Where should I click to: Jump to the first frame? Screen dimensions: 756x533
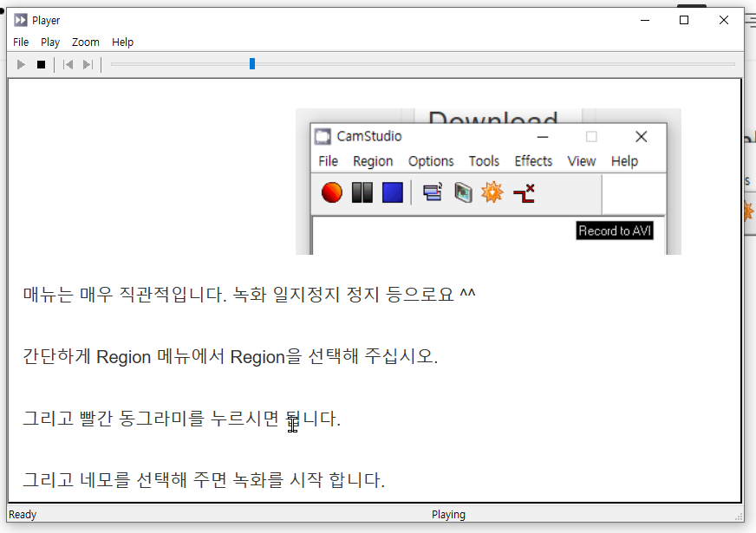(x=68, y=65)
